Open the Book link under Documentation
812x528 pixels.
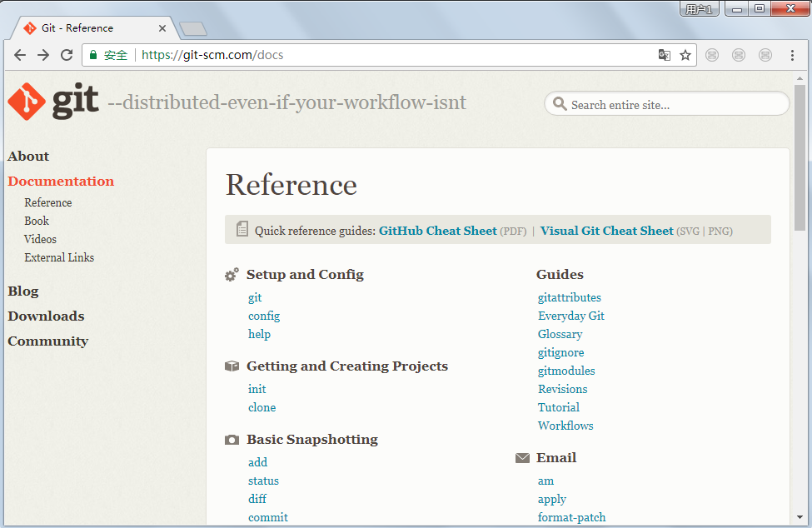[x=37, y=221]
